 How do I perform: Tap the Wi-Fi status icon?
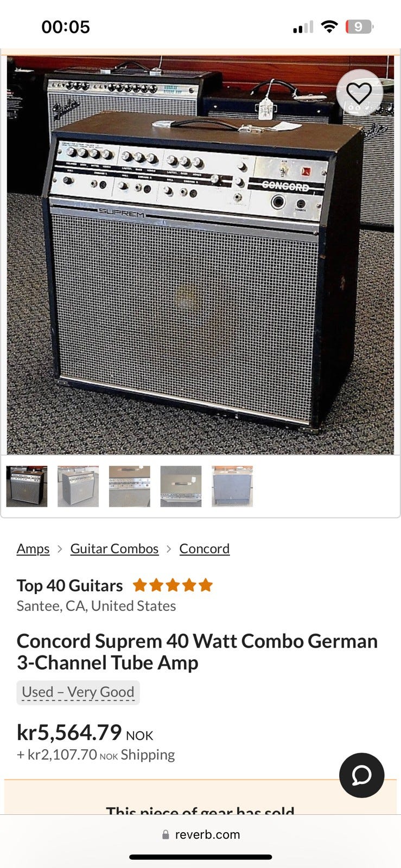click(329, 27)
